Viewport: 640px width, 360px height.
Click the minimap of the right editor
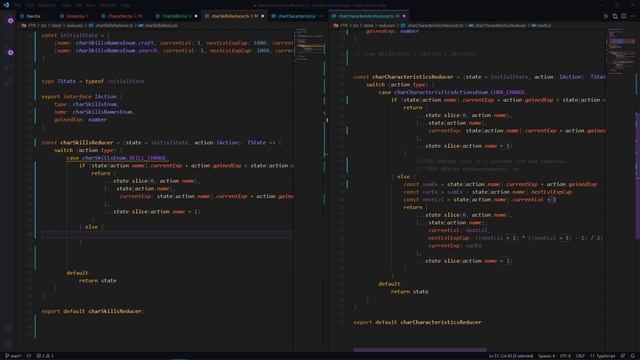click(621, 51)
